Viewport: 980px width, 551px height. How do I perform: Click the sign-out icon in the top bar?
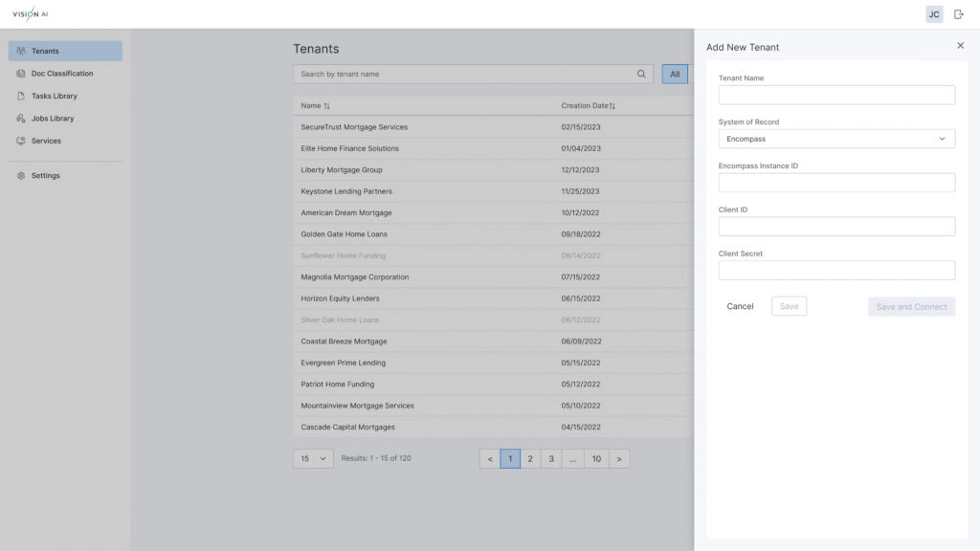(960, 13)
